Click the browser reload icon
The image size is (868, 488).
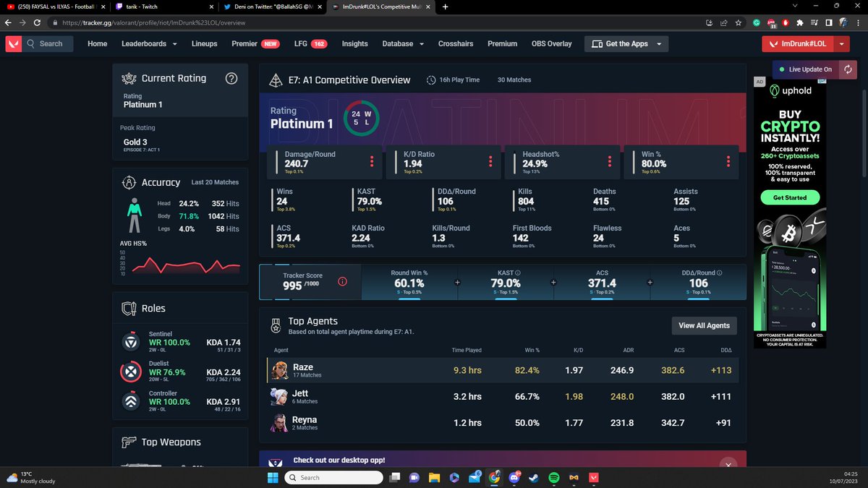pyautogui.click(x=37, y=22)
